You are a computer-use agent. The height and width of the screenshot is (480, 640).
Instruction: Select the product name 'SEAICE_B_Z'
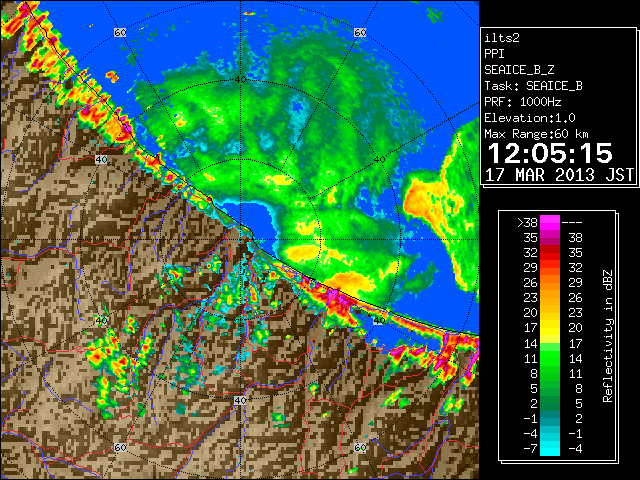click(519, 70)
